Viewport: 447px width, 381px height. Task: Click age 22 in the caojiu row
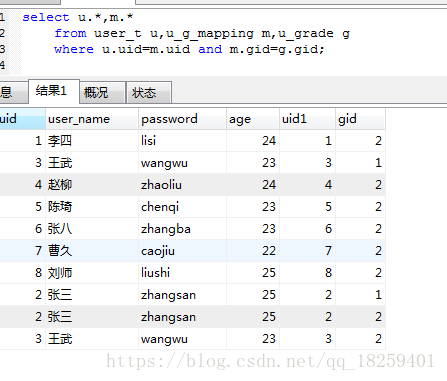[253, 251]
